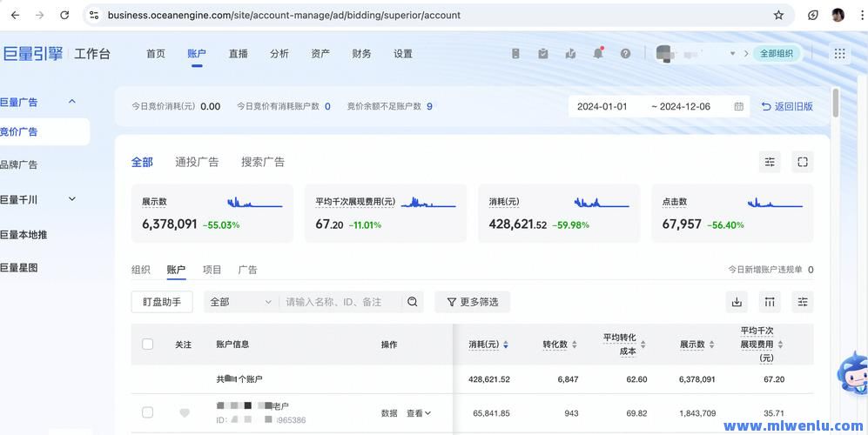Open the 全部 filter dropdown
868x435 pixels.
240,302
